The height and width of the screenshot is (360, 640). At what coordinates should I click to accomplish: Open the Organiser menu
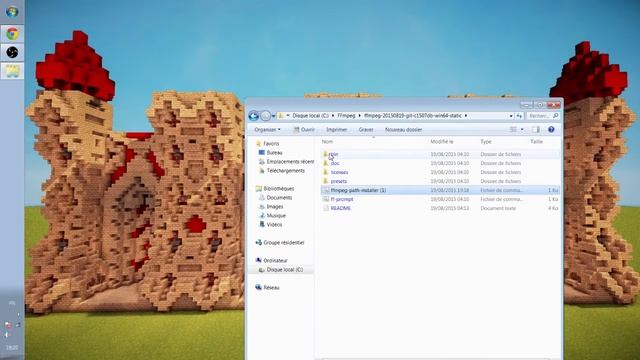[x=267, y=129]
